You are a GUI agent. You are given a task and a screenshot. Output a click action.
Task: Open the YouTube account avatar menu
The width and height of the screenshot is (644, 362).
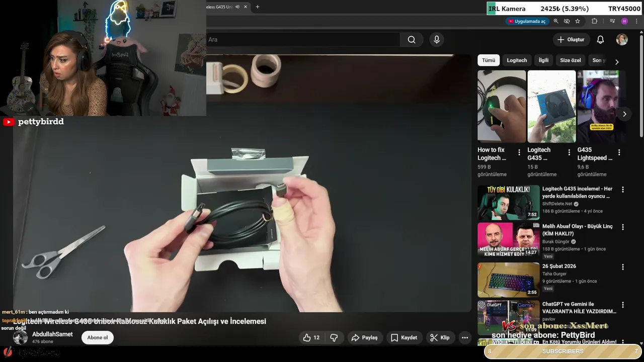tap(622, 40)
